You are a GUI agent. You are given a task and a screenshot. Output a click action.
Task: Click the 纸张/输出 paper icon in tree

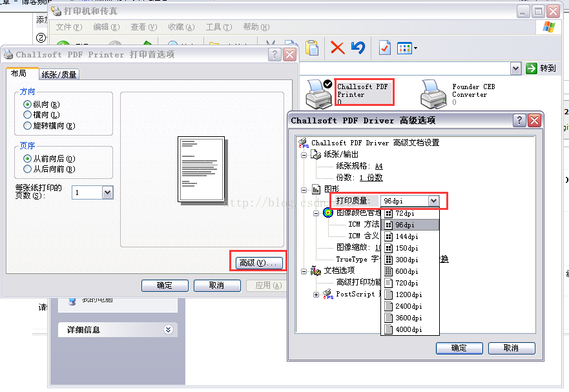coord(316,154)
